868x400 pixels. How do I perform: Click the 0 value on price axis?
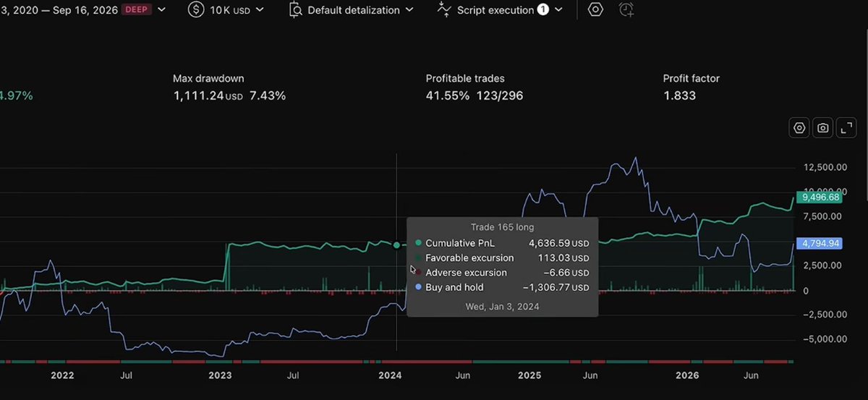[806, 290]
